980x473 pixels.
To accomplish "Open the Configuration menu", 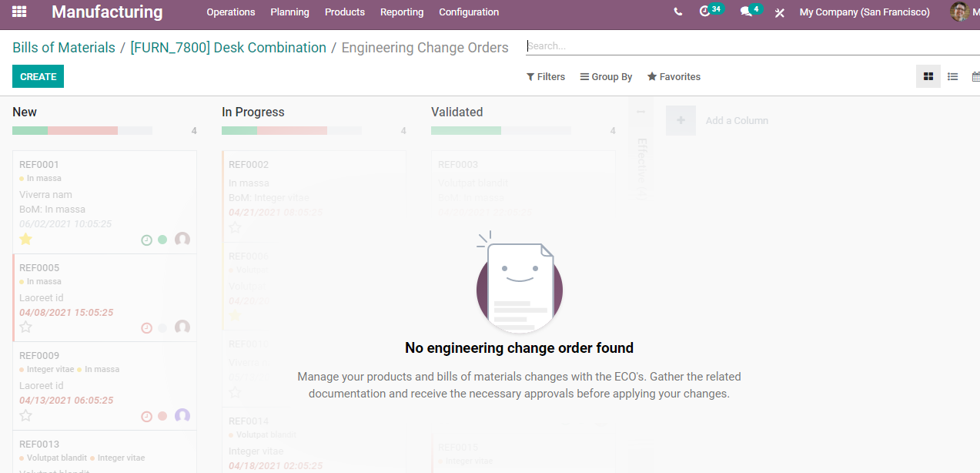I will coord(469,12).
